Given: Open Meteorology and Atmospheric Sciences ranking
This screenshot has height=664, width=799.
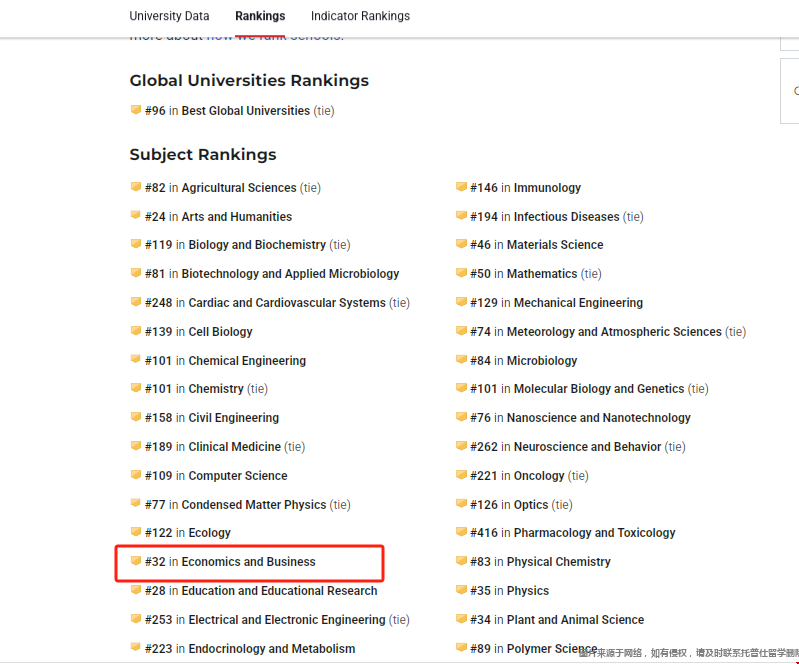Looking at the screenshot, I should 615,332.
